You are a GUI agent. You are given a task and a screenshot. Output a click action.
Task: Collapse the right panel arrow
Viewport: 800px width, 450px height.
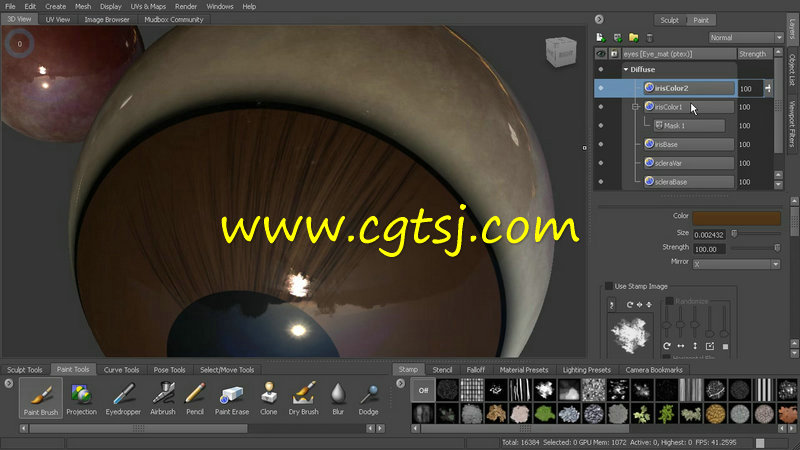599,19
